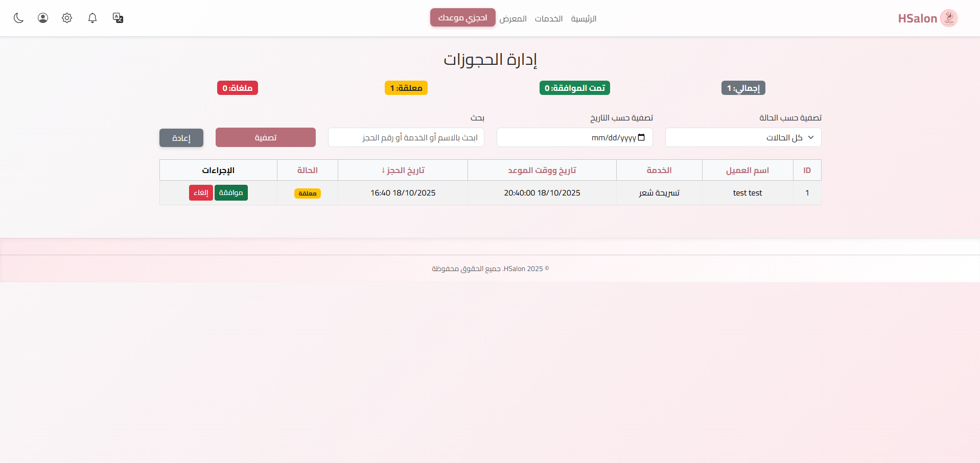Screen dimensions: 980x463
Task: Approve the booking with موافقة
Action: click(231, 192)
